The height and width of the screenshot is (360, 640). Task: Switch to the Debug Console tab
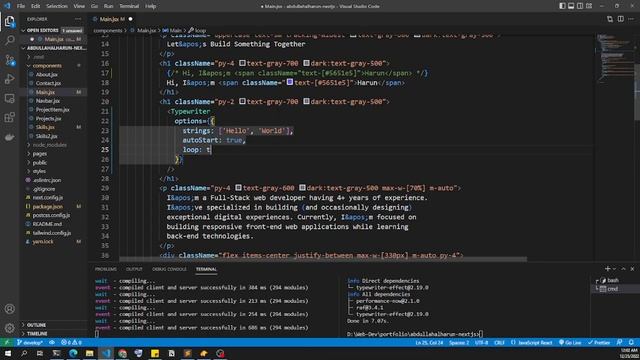[169, 269]
